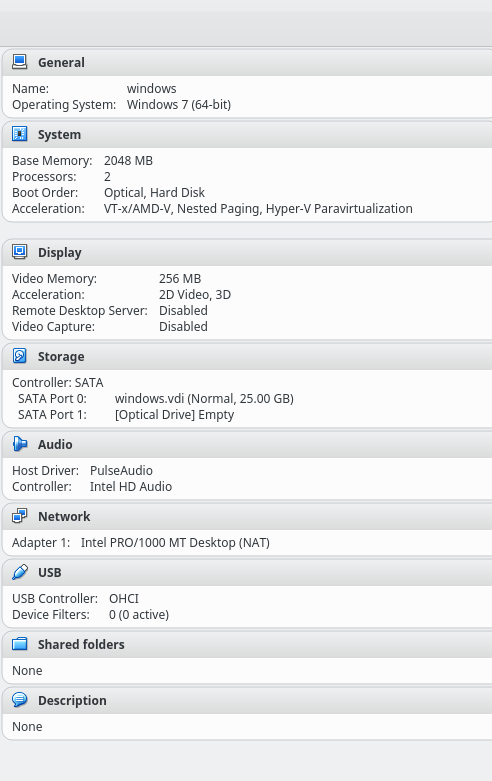Open the General settings header link
The image size is (492, 781).
pyautogui.click(x=61, y=63)
